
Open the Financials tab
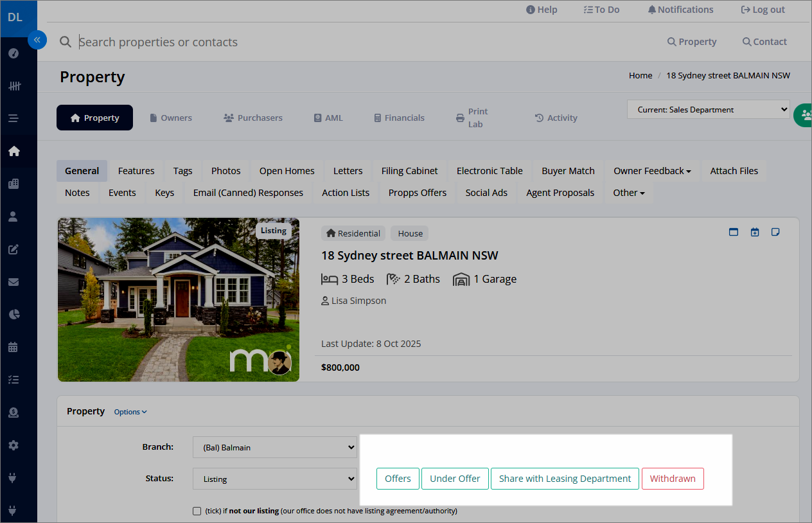[x=399, y=118]
